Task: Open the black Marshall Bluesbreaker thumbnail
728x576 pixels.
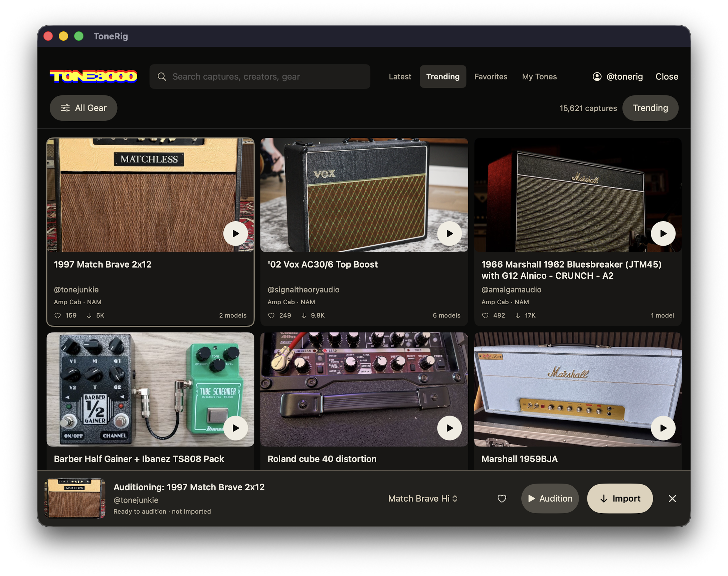Action: (577, 195)
